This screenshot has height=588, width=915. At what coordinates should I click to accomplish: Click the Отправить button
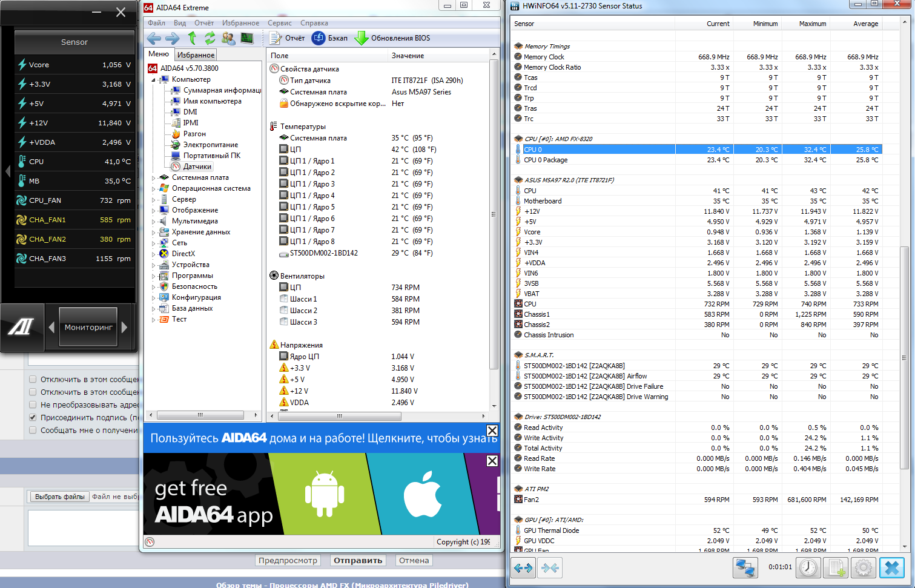point(358,560)
